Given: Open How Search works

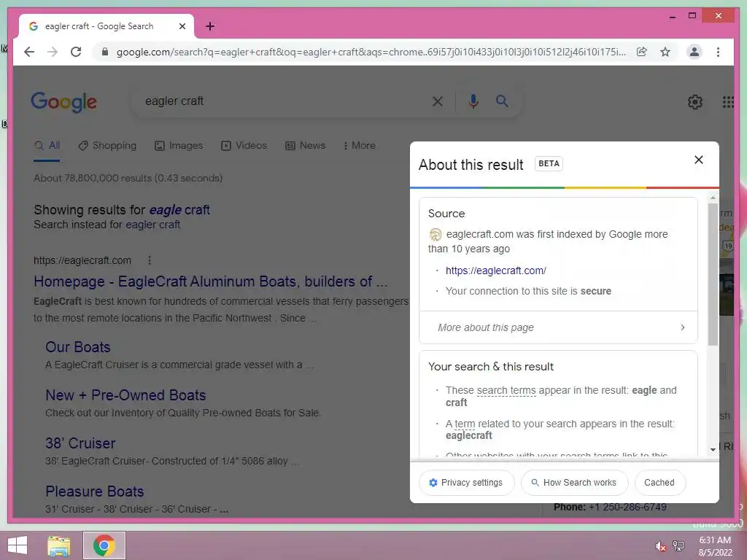Looking at the screenshot, I should 575,483.
